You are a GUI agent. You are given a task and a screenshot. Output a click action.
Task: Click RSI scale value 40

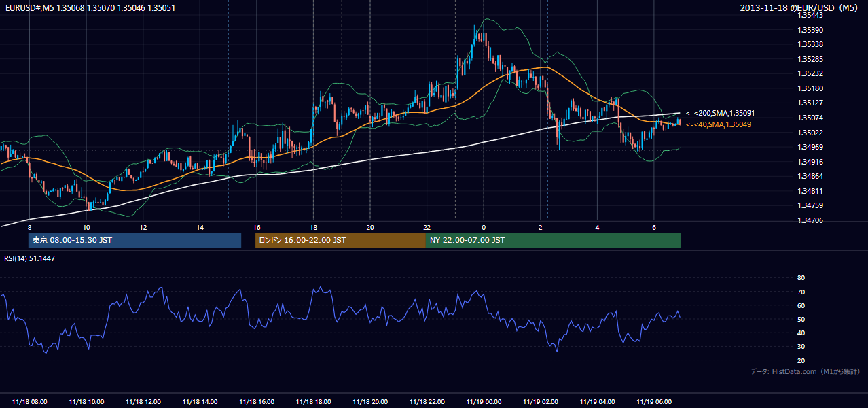(x=801, y=333)
